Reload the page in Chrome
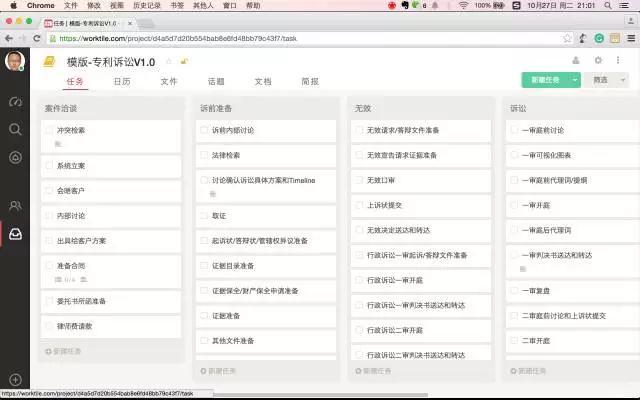This screenshot has width=640, height=400. (37, 38)
